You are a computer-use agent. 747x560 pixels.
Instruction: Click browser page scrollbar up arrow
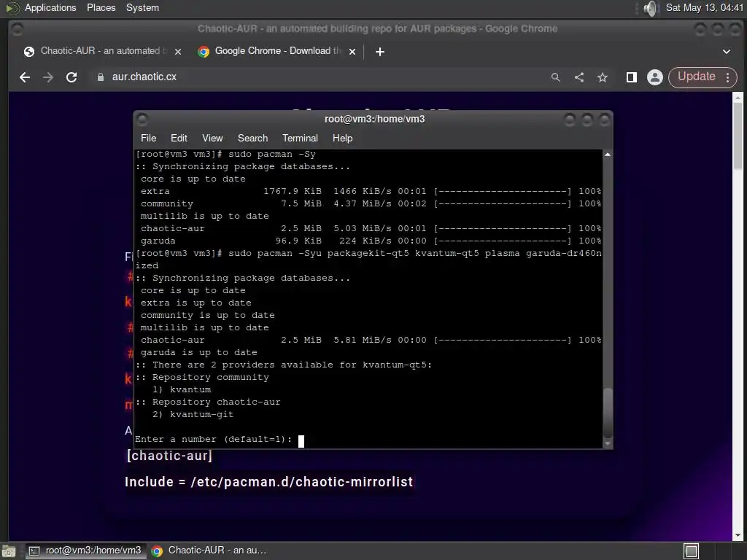pos(738,97)
